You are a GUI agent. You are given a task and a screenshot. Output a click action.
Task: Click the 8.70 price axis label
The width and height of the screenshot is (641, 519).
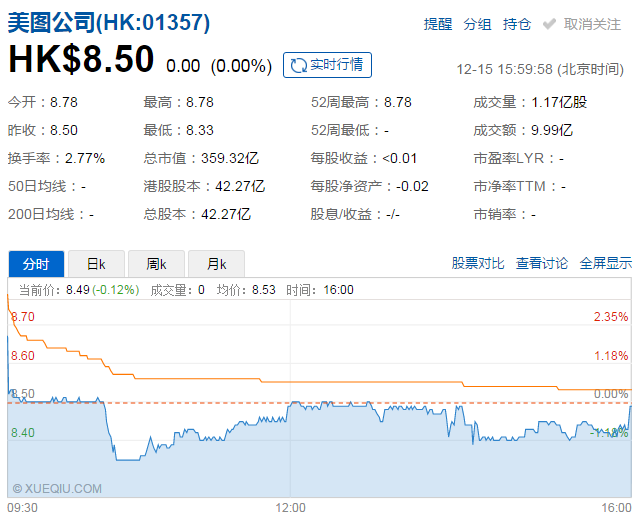coord(23,317)
